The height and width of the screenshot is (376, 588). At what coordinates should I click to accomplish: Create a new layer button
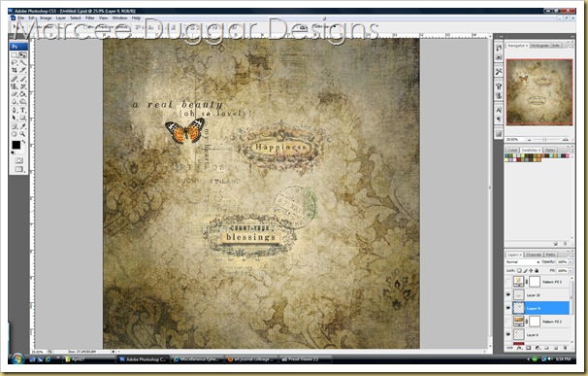pyautogui.click(x=556, y=348)
